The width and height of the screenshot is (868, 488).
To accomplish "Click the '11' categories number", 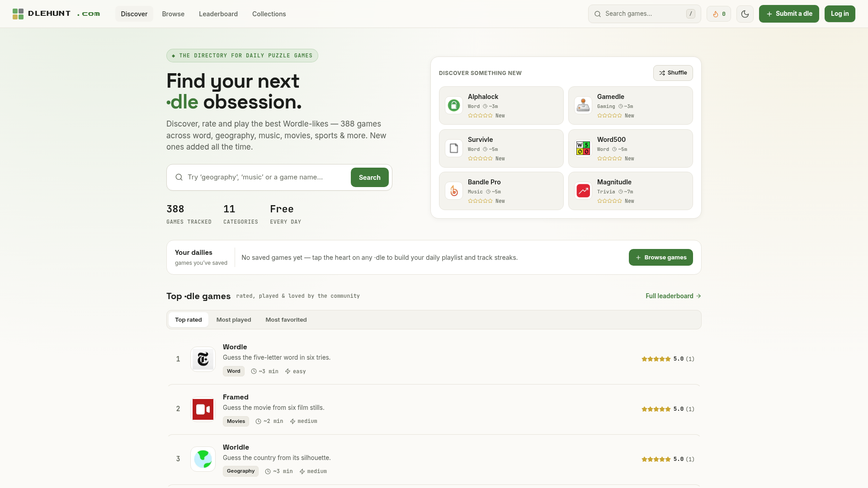I will tap(229, 209).
